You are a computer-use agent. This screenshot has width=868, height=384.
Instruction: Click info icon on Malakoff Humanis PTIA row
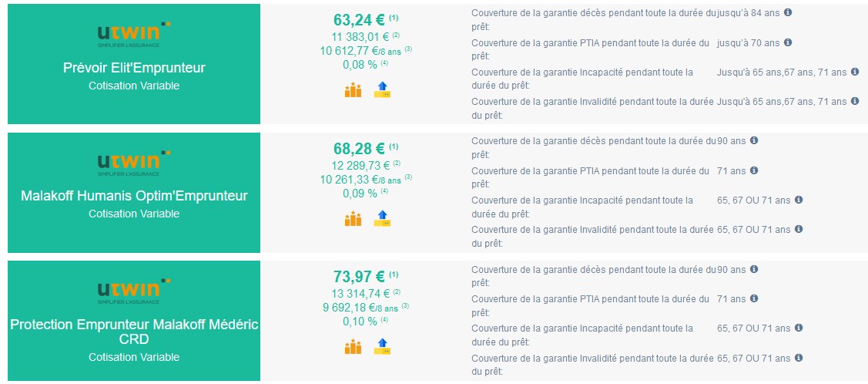click(754, 170)
